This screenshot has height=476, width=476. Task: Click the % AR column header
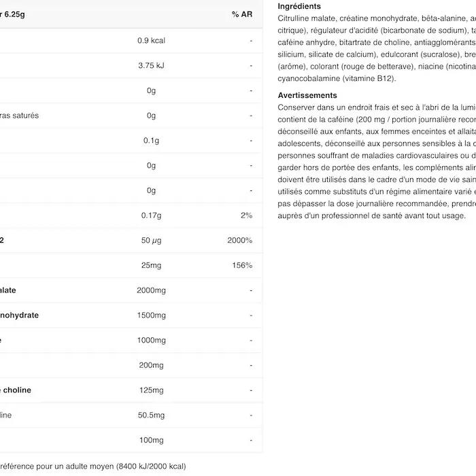(241, 14)
